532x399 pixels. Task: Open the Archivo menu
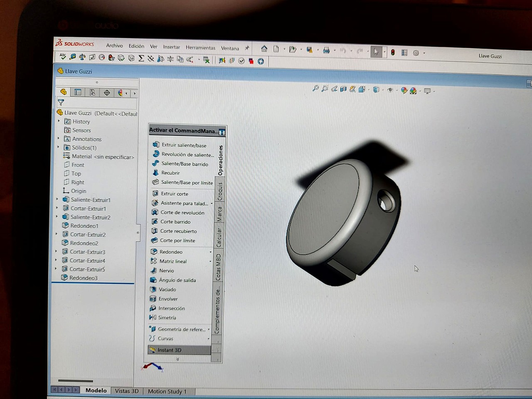[114, 46]
